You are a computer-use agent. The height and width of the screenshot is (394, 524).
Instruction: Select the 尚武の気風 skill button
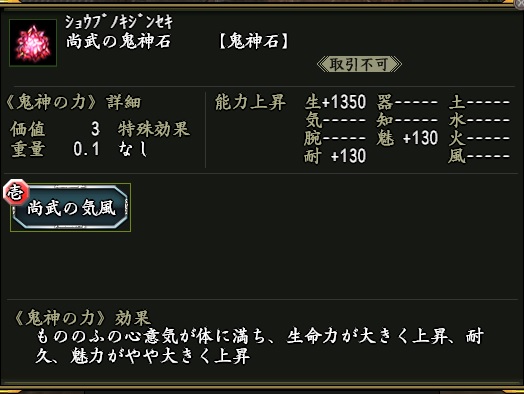coord(71,208)
